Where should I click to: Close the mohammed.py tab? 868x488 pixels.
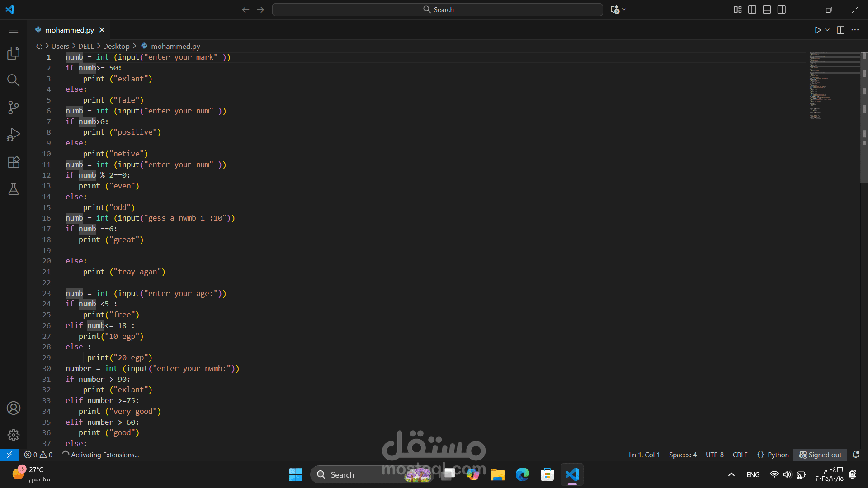(102, 30)
